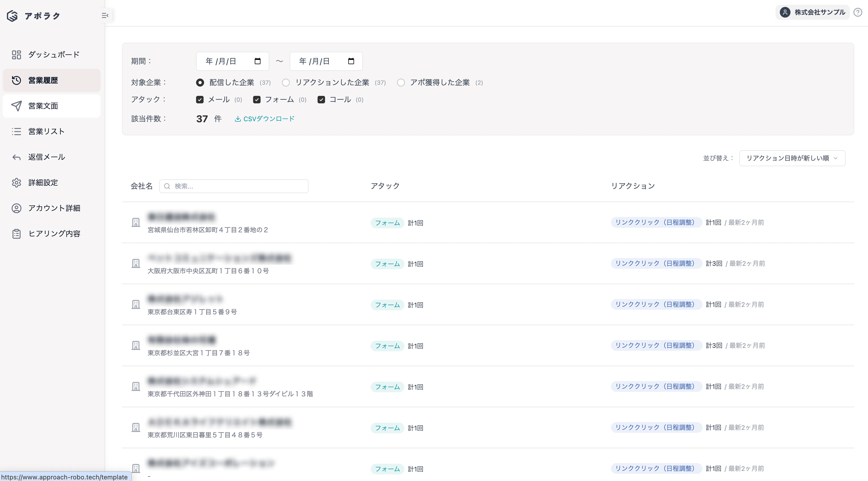This screenshot has height=481, width=868.
Task: Open ヒアリング内容 in the sidebar
Action: [52, 234]
